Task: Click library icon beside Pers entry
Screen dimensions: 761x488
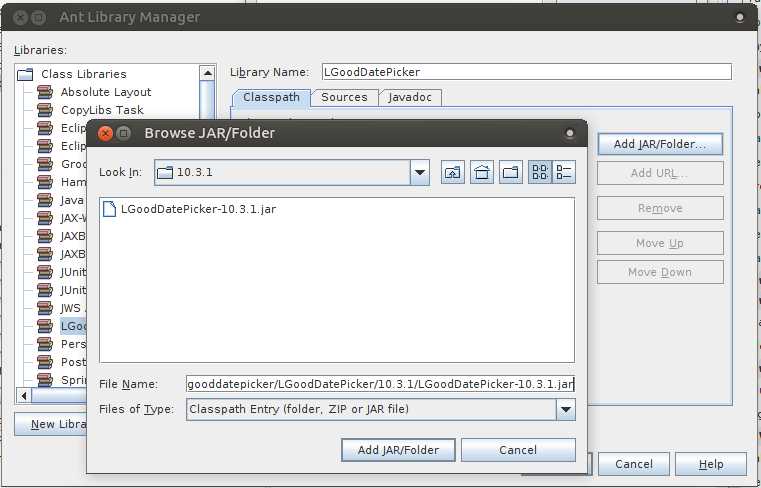Action: (x=45, y=344)
